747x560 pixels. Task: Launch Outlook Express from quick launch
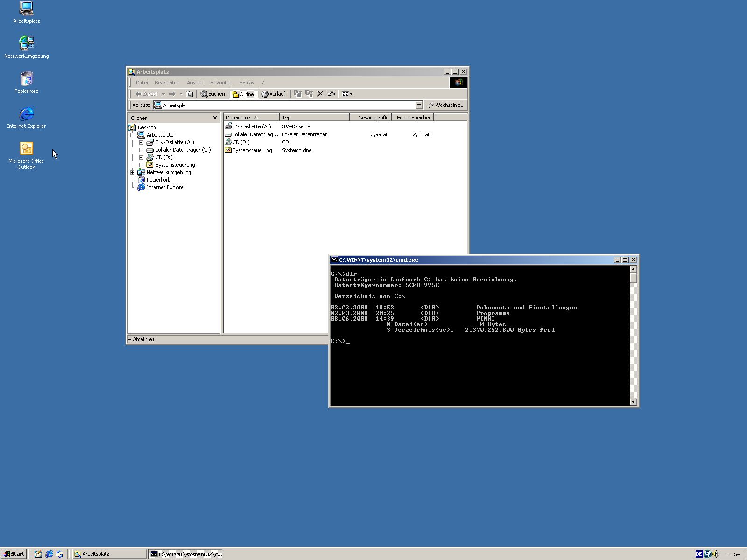coord(60,554)
